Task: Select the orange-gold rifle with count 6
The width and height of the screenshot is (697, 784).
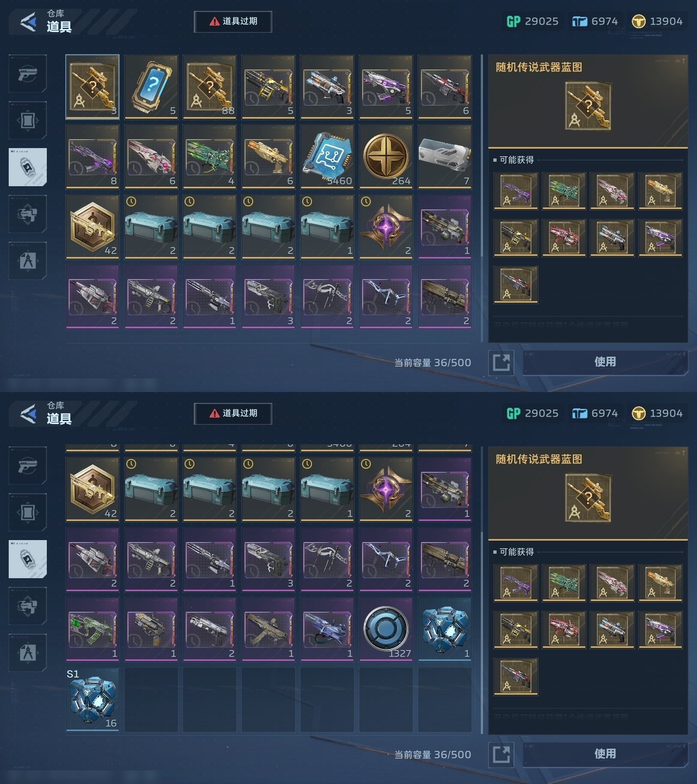Action: (x=268, y=157)
